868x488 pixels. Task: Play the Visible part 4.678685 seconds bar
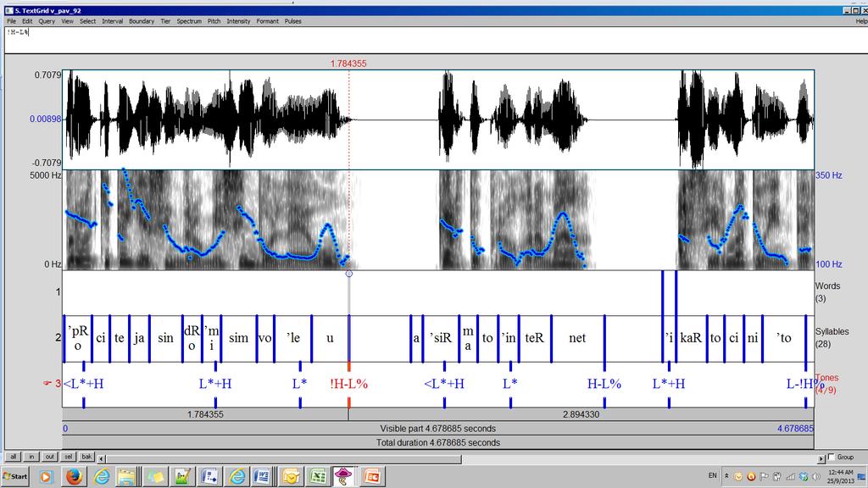tap(438, 428)
